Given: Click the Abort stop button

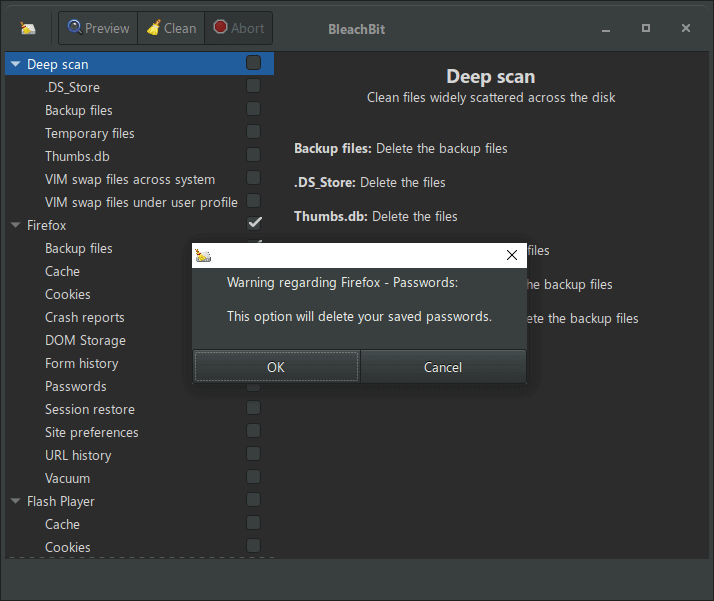Looking at the screenshot, I should click(239, 28).
